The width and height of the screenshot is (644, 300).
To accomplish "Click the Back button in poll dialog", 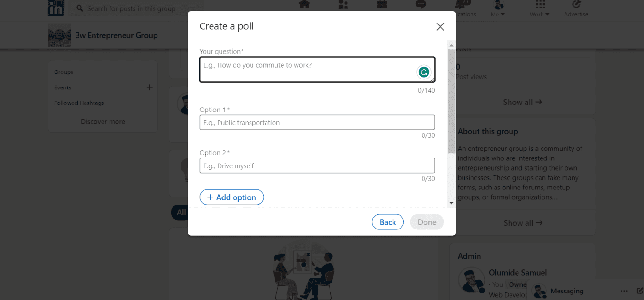I will pyautogui.click(x=387, y=222).
